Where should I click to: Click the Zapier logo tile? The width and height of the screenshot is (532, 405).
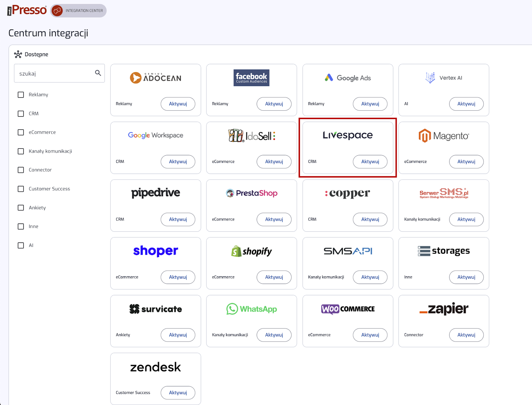point(444,309)
